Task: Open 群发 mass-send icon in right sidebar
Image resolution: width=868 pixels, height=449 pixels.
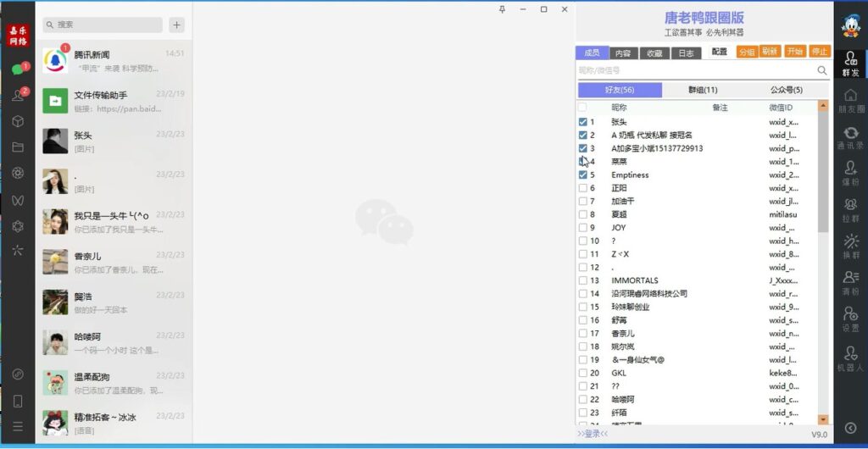Action: tap(851, 64)
